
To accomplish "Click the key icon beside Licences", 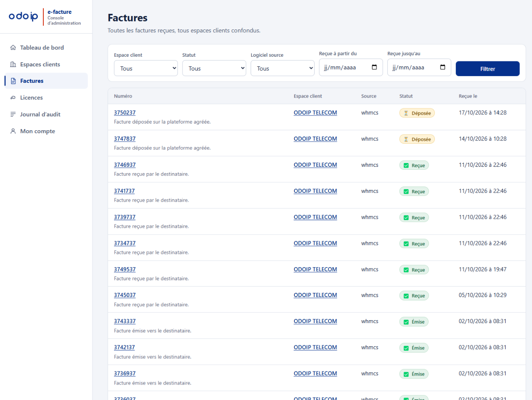I will point(13,97).
